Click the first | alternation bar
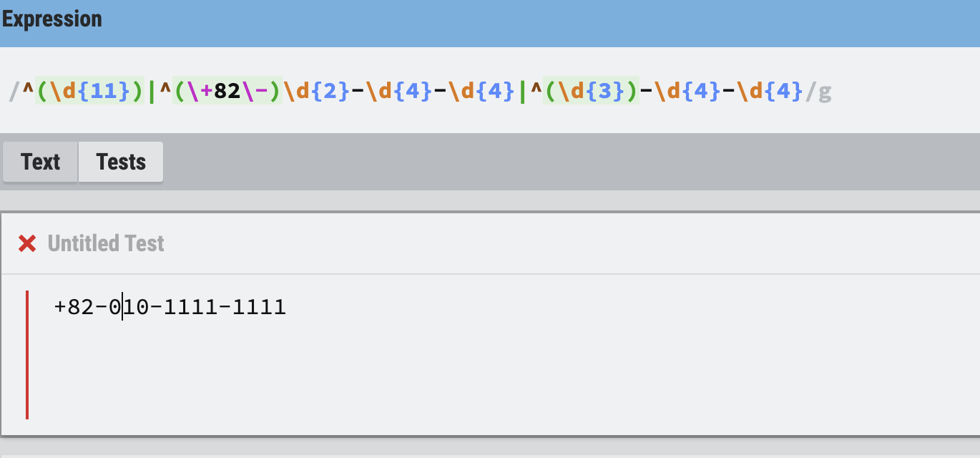 tap(151, 92)
